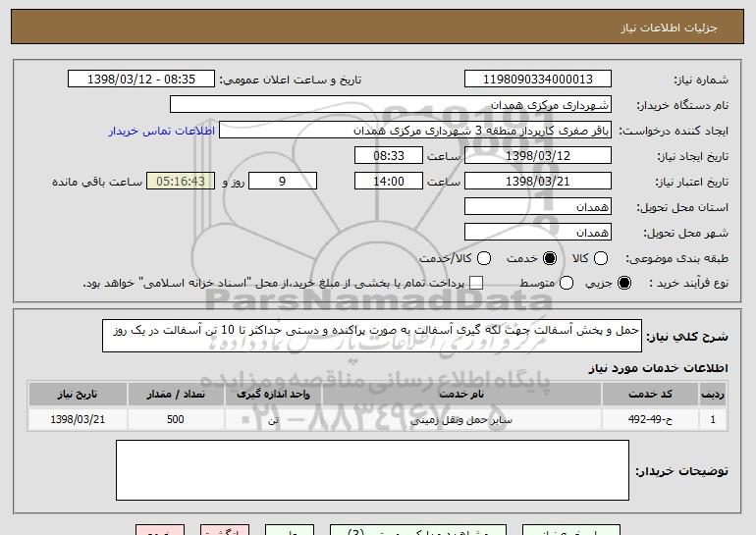The image size is (756, 535).
Task: Tick the اسناد خزانه اسلامی payment checkbox
Action: (x=476, y=283)
